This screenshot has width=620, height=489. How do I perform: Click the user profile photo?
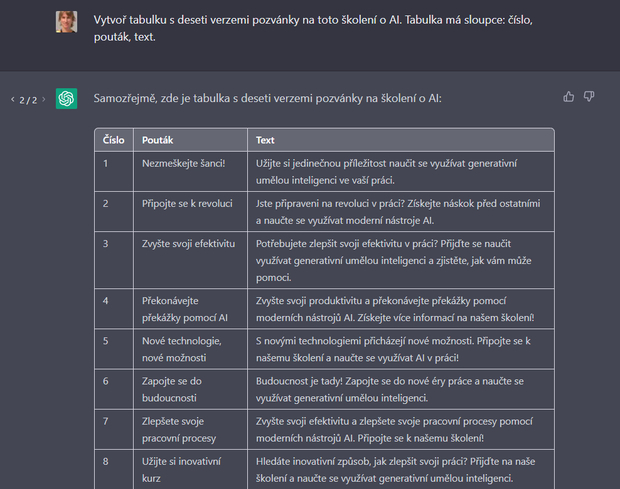point(67,22)
